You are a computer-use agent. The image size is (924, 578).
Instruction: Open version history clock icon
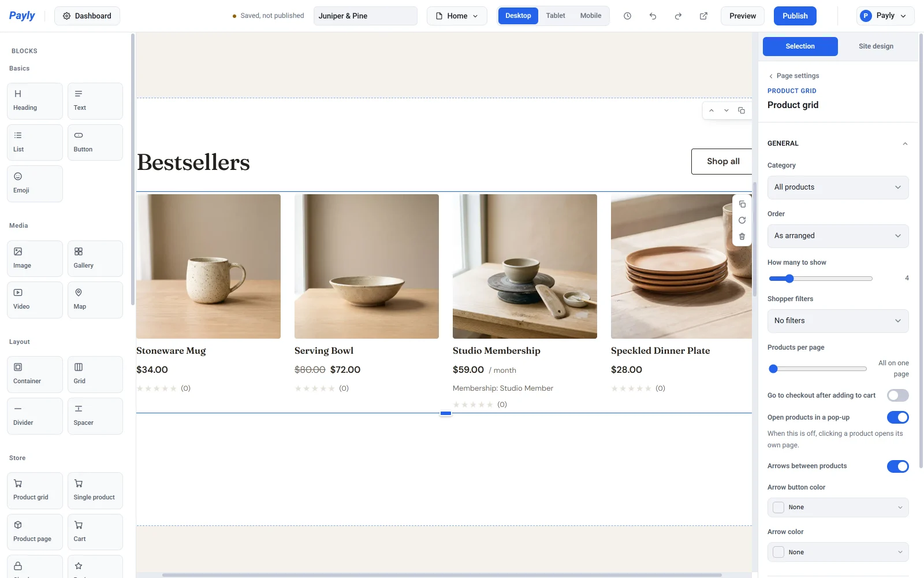[x=627, y=16]
